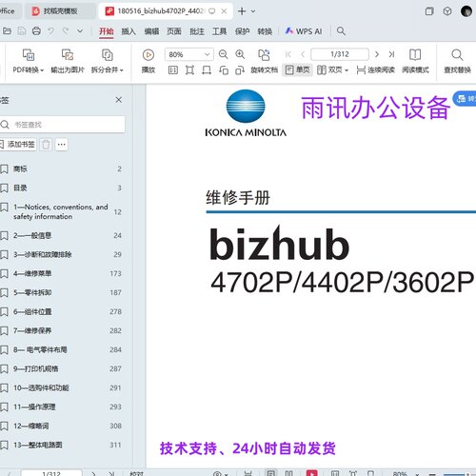Open bookmark 8—电气零件布局
Viewport: 476px width, 476px height.
click(61, 349)
